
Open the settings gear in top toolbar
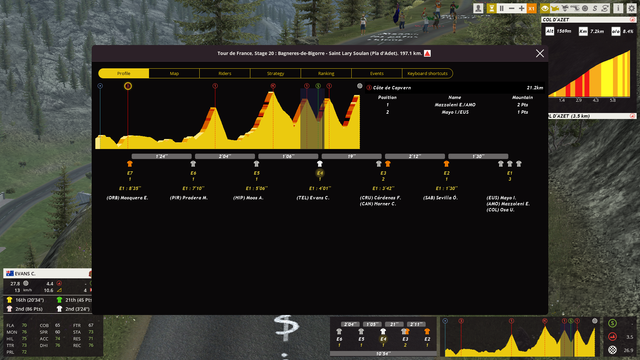(x=631, y=8)
